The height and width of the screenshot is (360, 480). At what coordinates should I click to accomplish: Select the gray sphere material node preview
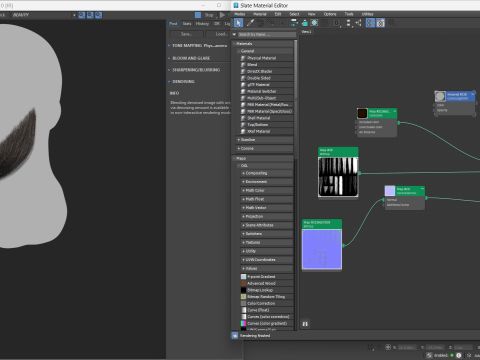point(440,96)
